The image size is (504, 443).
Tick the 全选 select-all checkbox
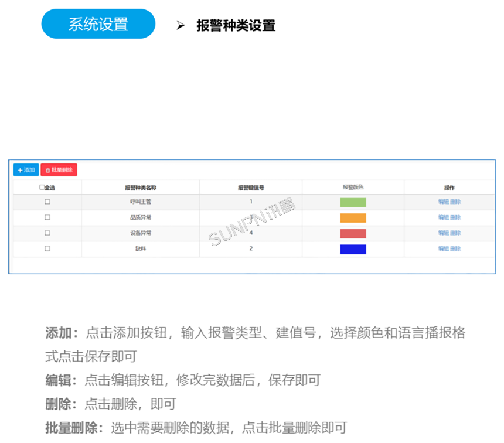(x=42, y=187)
